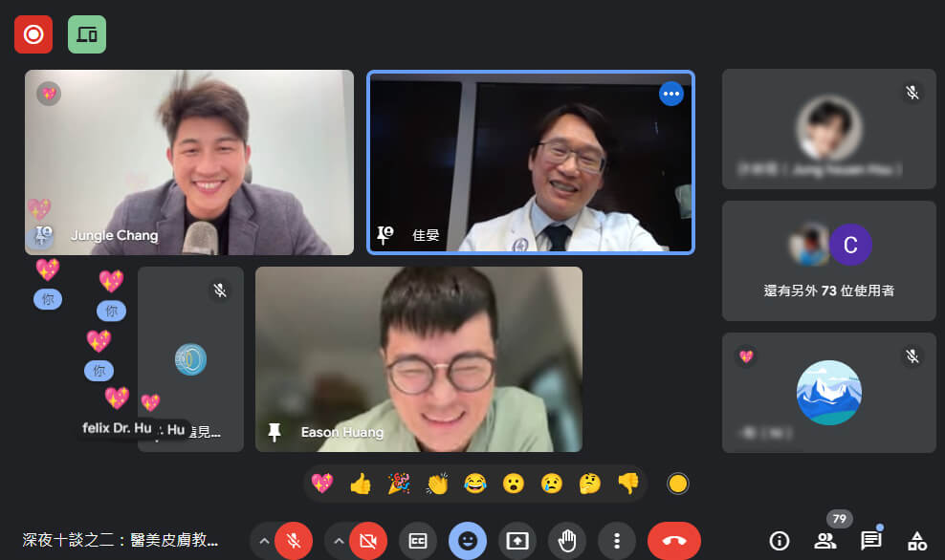Open the chat messages panel
This screenshot has height=560, width=945.
click(870, 541)
